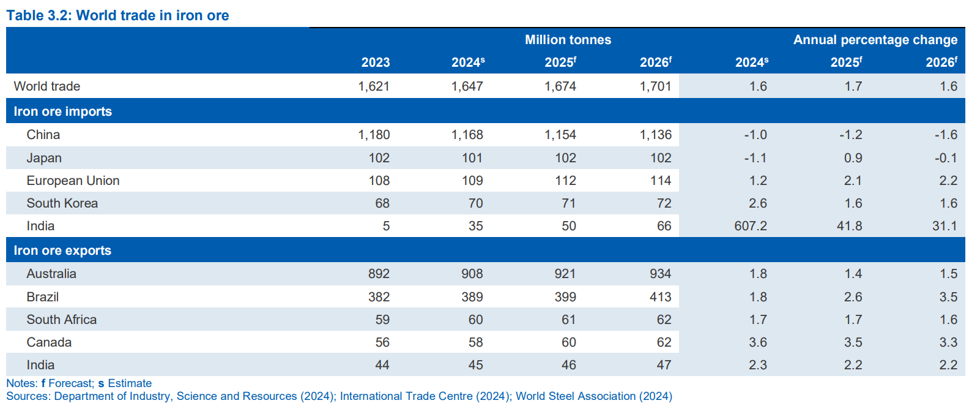Click the 'Canada' row label
980x403 pixels.
(x=49, y=342)
